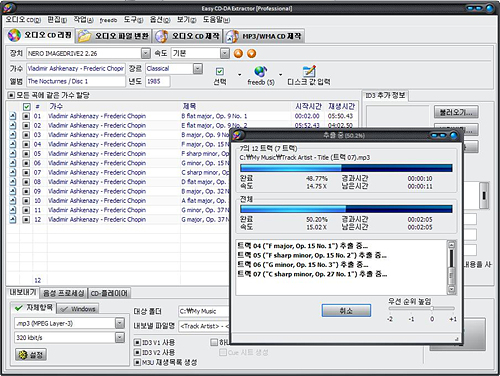Toggle ID3 V1 사용 checkbox

[x=137, y=343]
